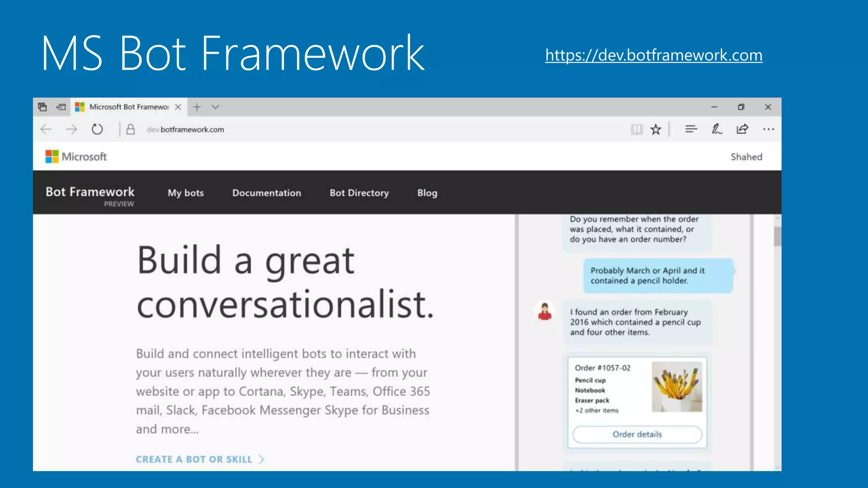Image resolution: width=868 pixels, height=488 pixels.
Task: Open Blog menu item
Action: point(427,193)
